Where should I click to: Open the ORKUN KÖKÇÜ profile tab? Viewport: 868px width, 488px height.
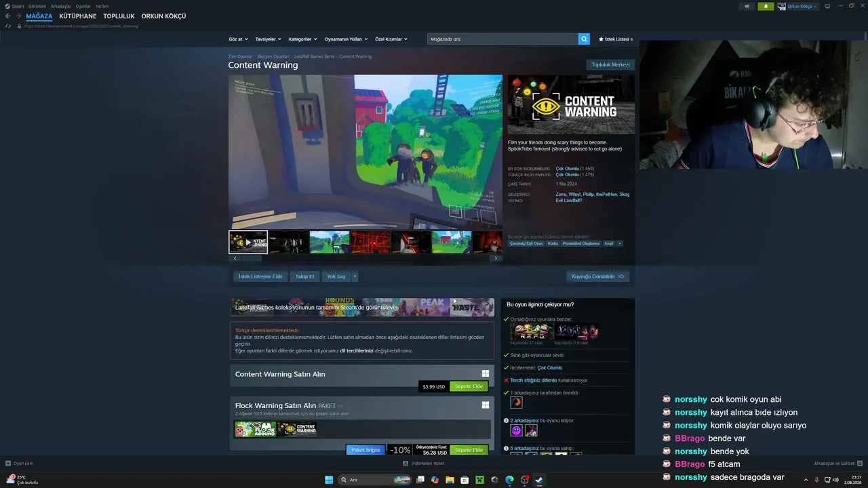tap(163, 16)
